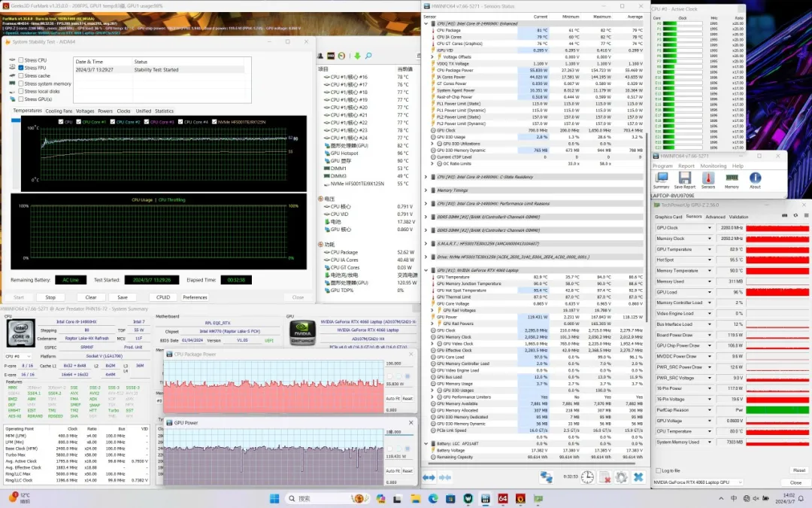This screenshot has width=812, height=508.
Task: Click the Preferences button
Action: coord(195,297)
